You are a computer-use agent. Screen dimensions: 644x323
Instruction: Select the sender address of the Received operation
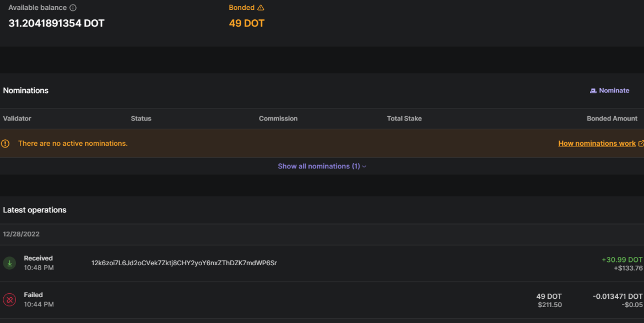click(x=184, y=263)
